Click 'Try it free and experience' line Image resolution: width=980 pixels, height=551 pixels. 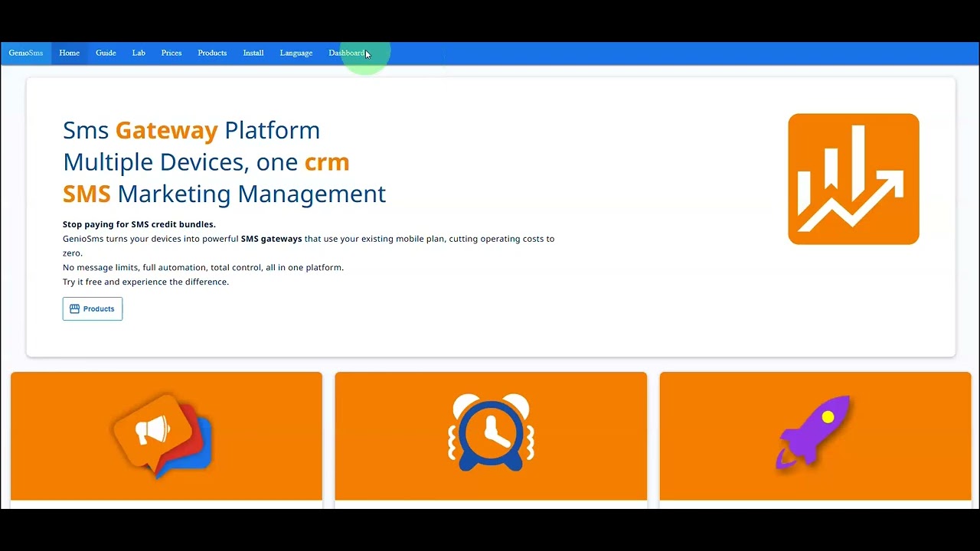pyautogui.click(x=145, y=282)
